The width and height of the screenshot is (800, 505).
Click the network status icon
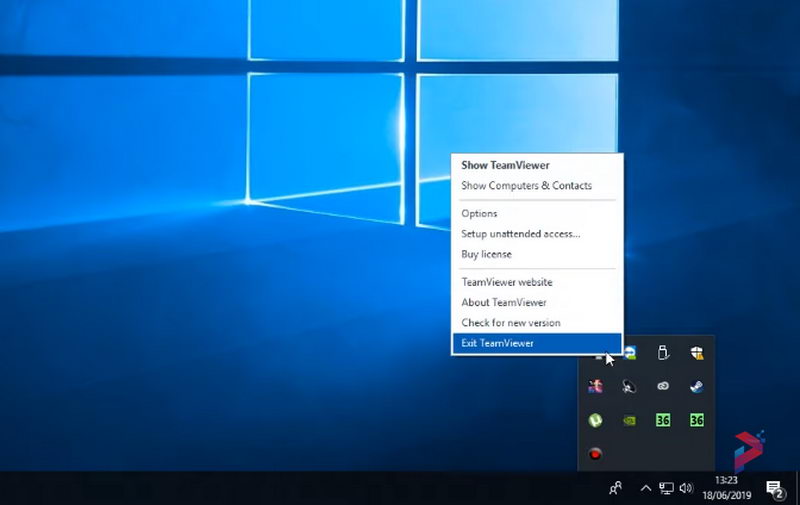pos(666,488)
